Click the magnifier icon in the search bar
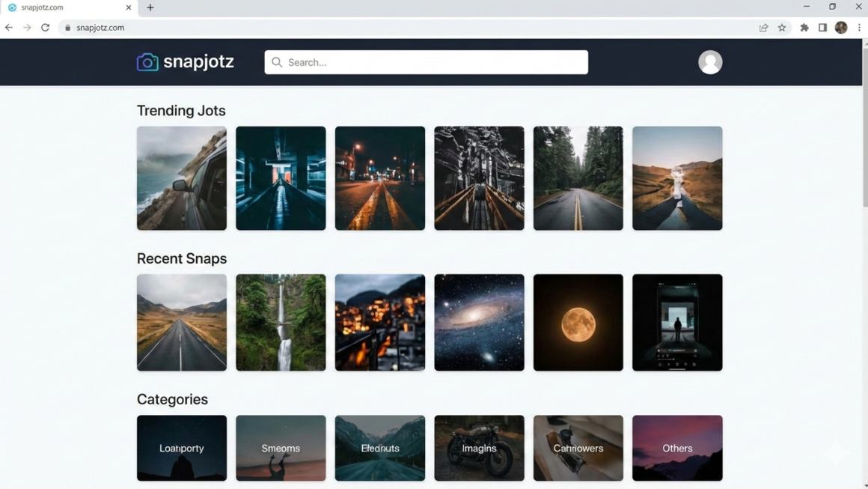Image resolution: width=868 pixels, height=489 pixels. tap(277, 62)
